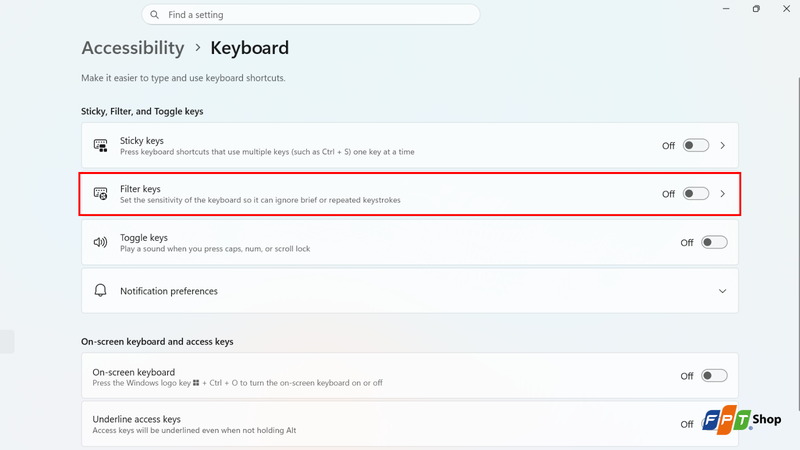Click 'Sticky, Filter, and Toggle keys' heading
The image size is (800, 450).
click(x=142, y=111)
